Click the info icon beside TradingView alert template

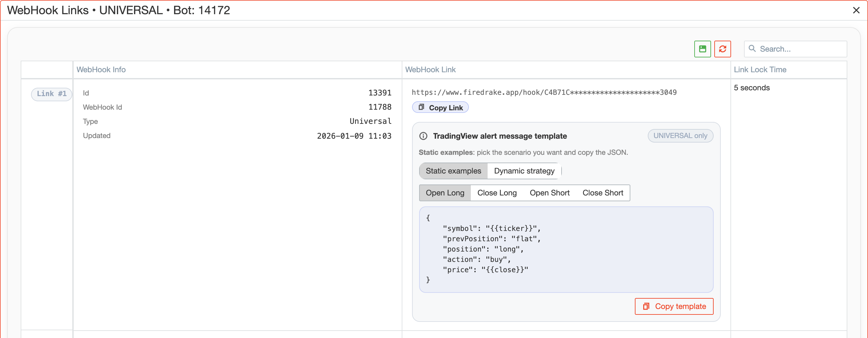[423, 136]
